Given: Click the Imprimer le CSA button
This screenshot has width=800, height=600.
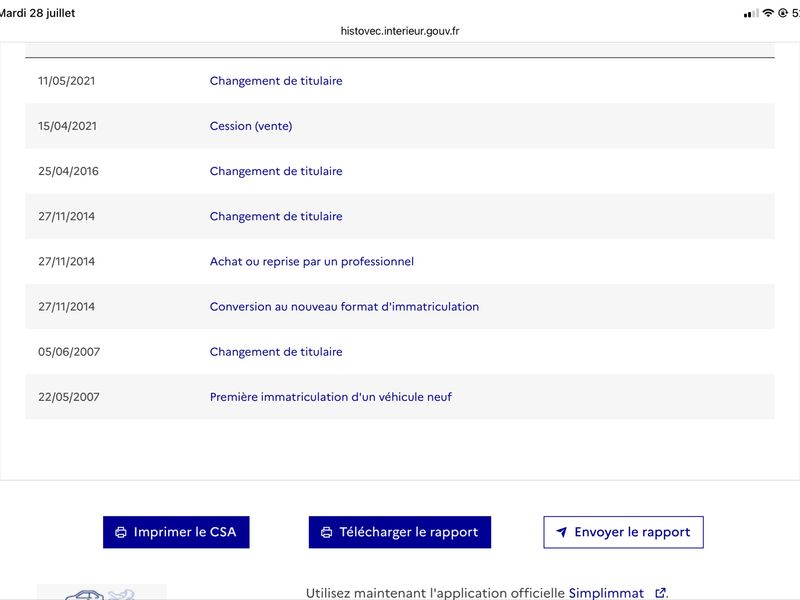Looking at the screenshot, I should [176, 532].
